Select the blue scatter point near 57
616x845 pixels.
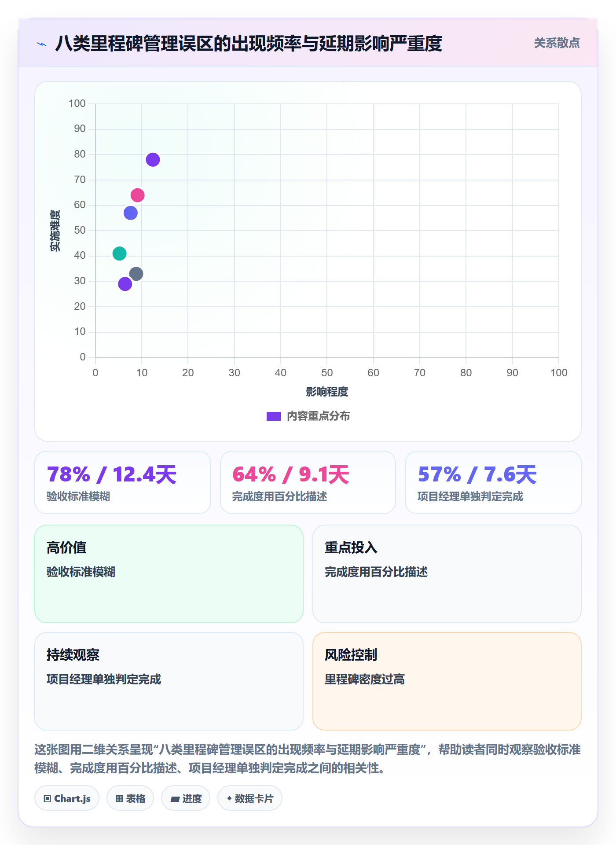[131, 213]
